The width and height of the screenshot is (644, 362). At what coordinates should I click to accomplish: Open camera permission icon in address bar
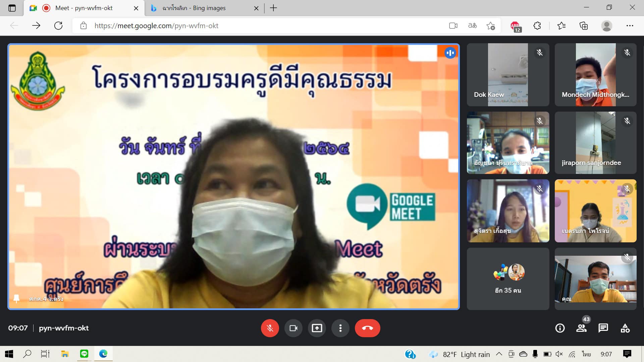453,25
